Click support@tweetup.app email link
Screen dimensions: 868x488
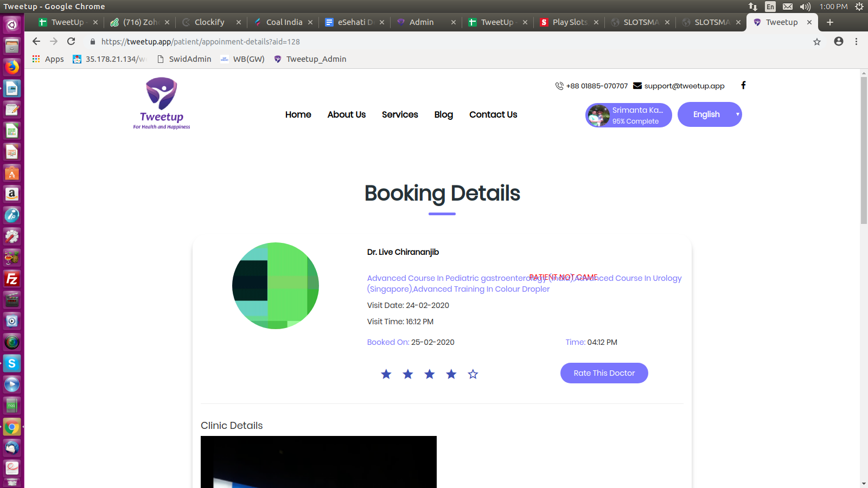click(x=684, y=86)
